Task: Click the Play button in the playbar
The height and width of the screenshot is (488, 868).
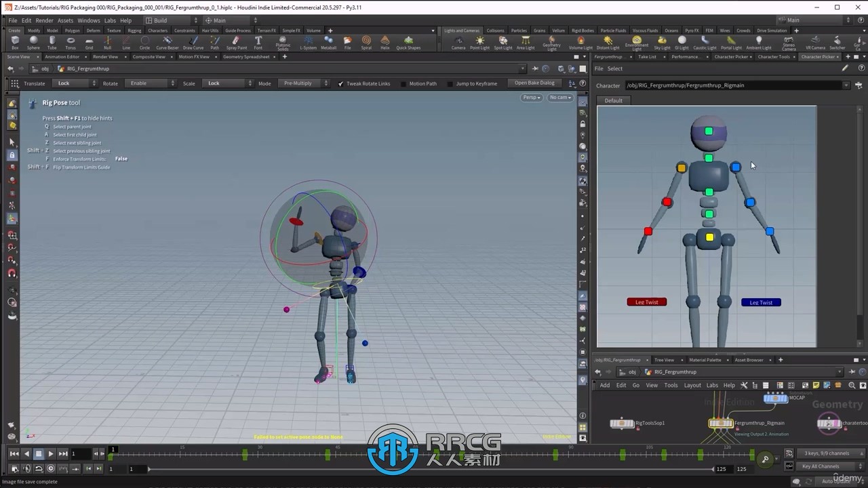Action: [x=51, y=453]
